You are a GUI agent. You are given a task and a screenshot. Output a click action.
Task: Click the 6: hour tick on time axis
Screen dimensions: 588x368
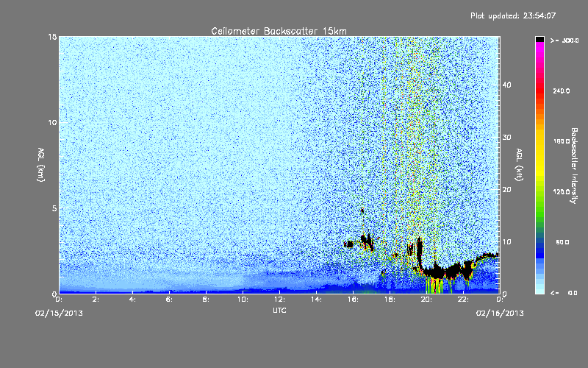[x=169, y=300]
